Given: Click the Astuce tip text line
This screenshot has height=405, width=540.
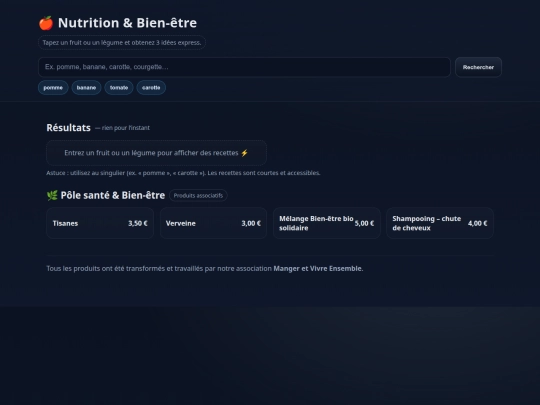Looking at the screenshot, I should click(183, 173).
